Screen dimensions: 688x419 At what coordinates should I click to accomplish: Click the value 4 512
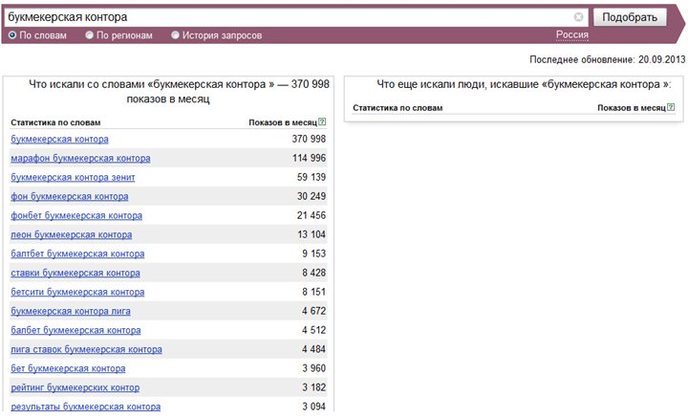pos(314,330)
